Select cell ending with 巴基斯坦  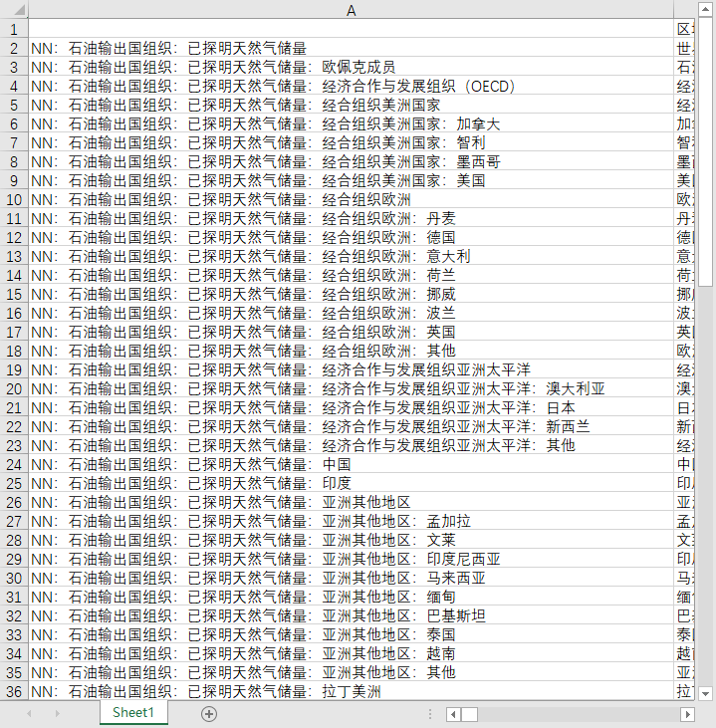(x=352, y=615)
